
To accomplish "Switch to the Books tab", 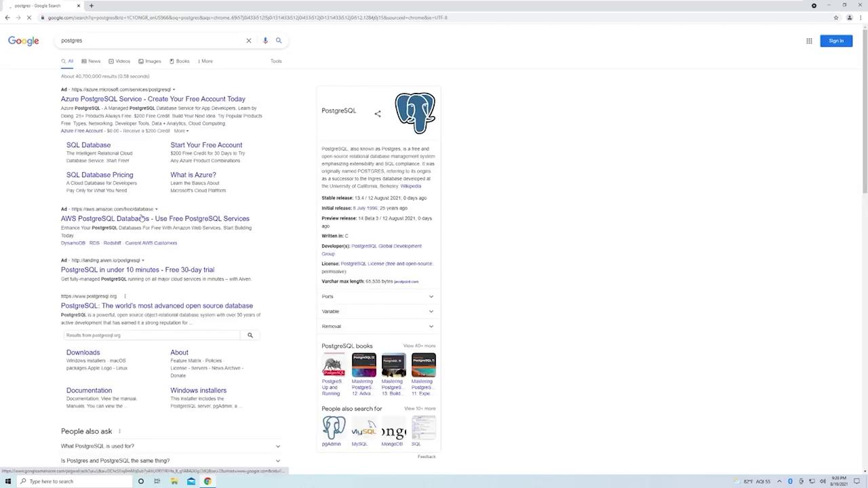I will (x=180, y=61).
